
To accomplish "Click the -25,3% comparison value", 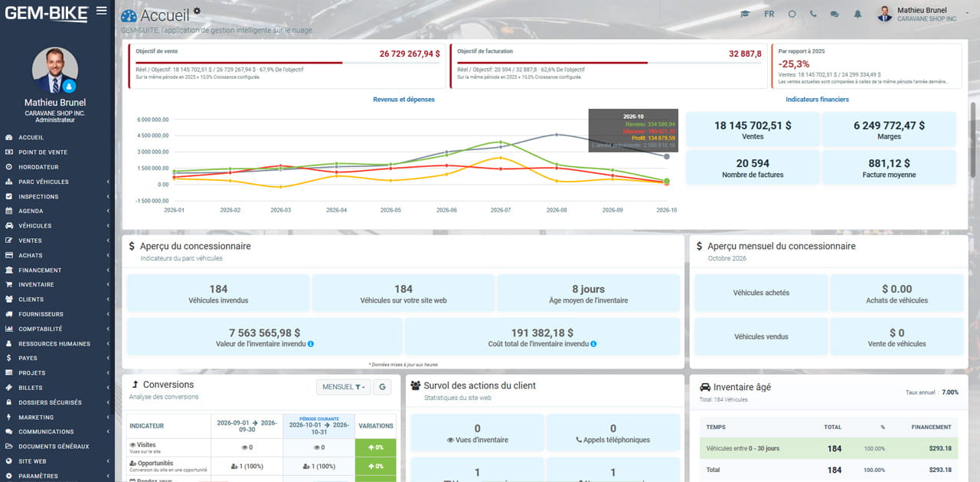I will 794,64.
